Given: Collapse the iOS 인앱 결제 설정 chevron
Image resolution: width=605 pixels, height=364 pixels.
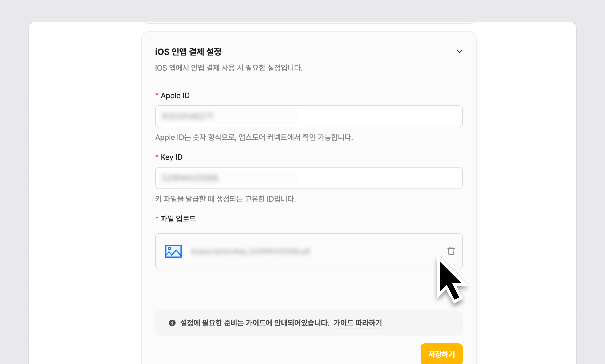Looking at the screenshot, I should pyautogui.click(x=459, y=52).
